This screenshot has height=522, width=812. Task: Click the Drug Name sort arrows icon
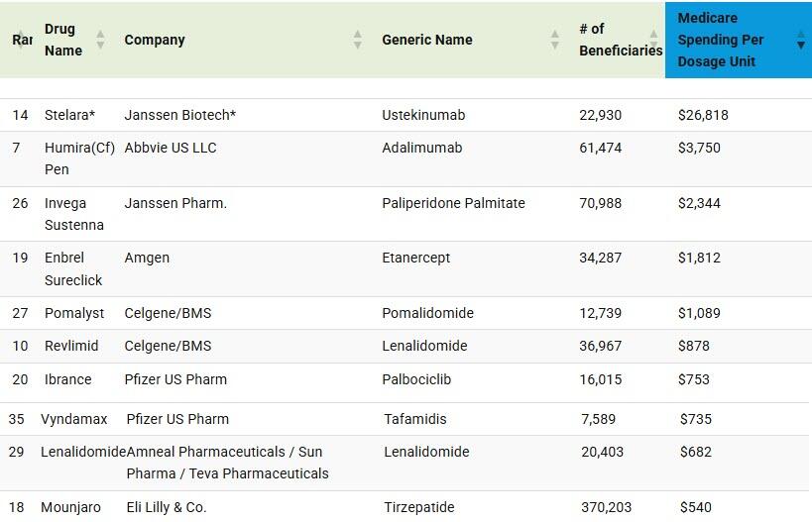[x=100, y=40]
